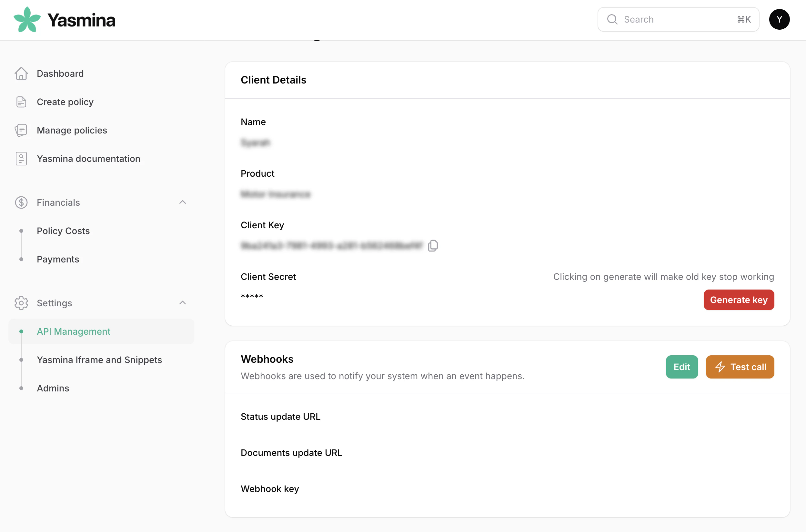Screen dimensions: 806x532
Task: Collapse the Financials section chevron
Action: point(183,202)
